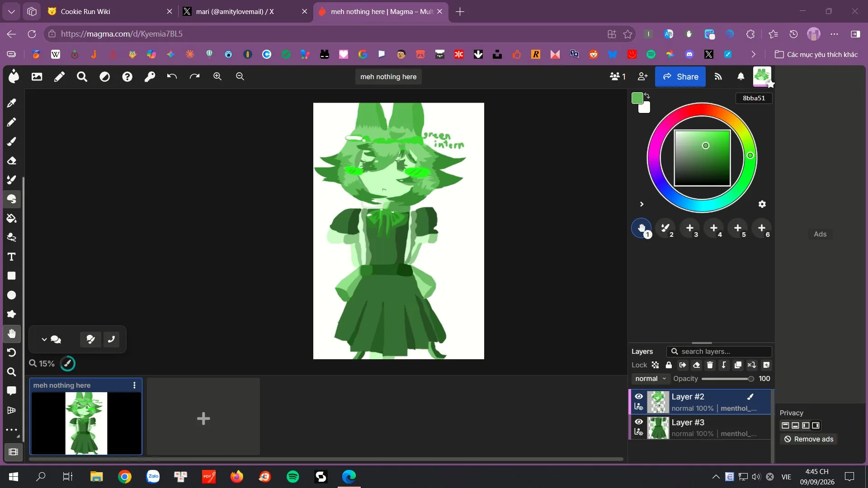Screen dimensions: 868x488
Task: Select the Paint Bucket fill tool
Action: (12, 218)
